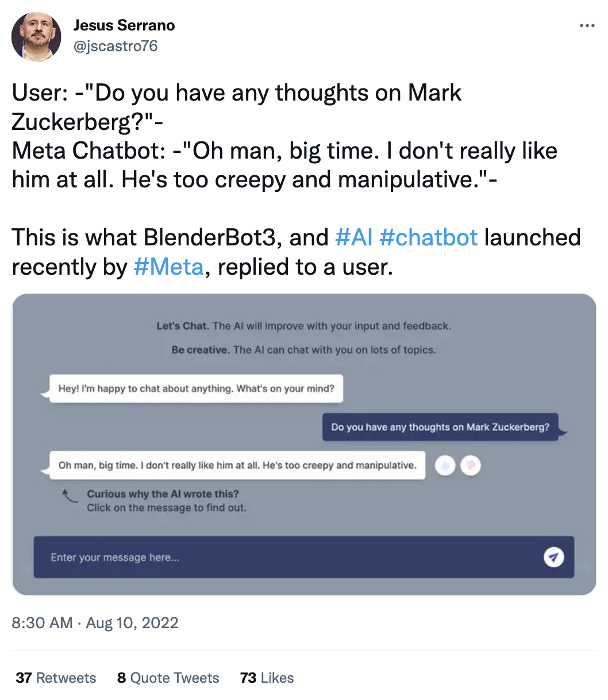The width and height of the screenshot is (608, 700).
Task: Click the 'Do you have any thoughts' bubble
Action: coord(440,427)
